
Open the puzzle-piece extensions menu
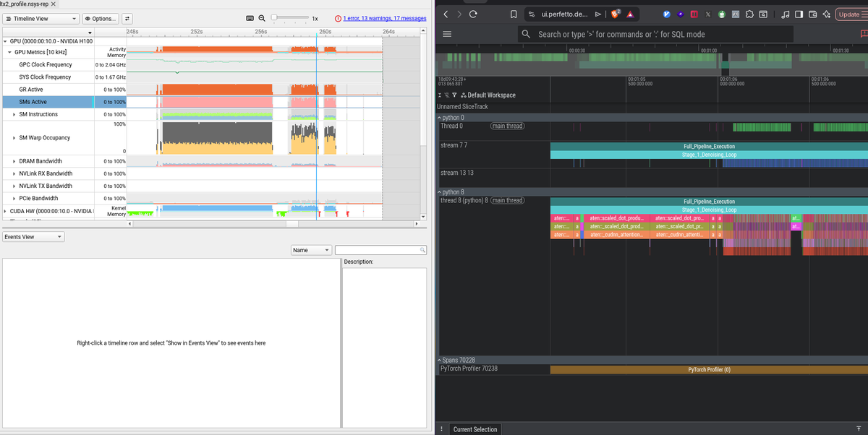(749, 14)
